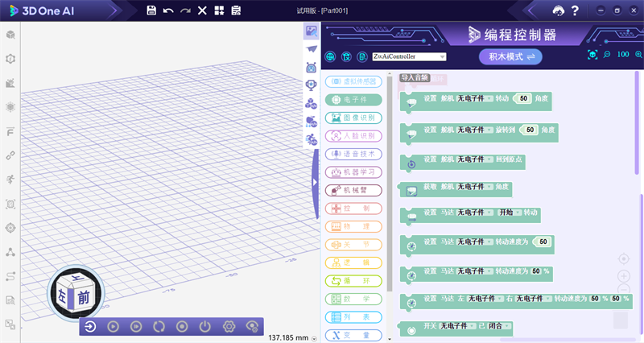Screen dimensions: 644x343
Task: Start simulation with the play button
Action: tap(114, 327)
